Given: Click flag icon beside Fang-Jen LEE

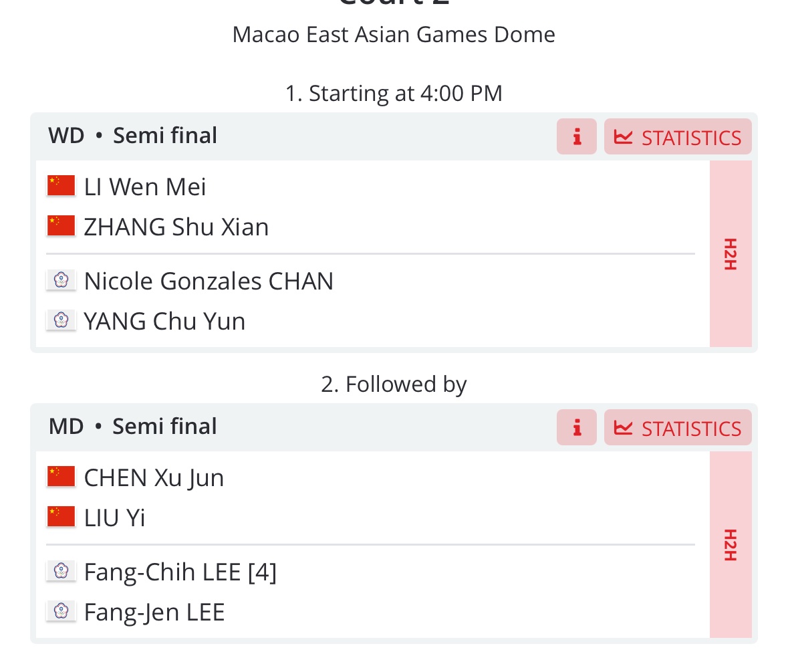Looking at the screenshot, I should 61,611.
